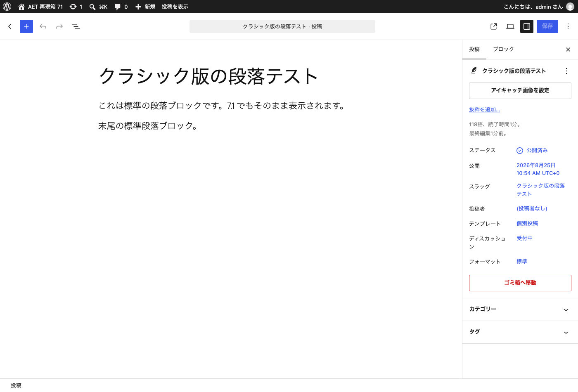Close the settings sidebar

(x=568, y=50)
